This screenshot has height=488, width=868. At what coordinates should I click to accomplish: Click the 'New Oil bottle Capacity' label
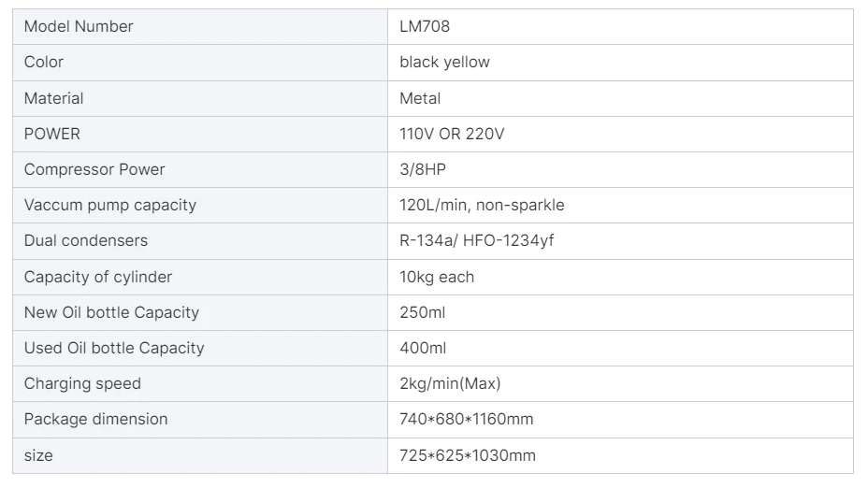111,312
